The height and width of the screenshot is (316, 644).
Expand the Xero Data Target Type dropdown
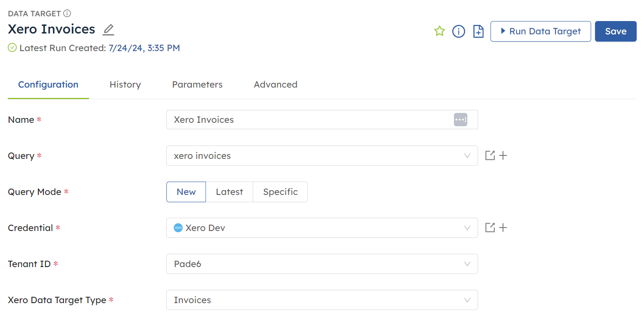click(467, 300)
